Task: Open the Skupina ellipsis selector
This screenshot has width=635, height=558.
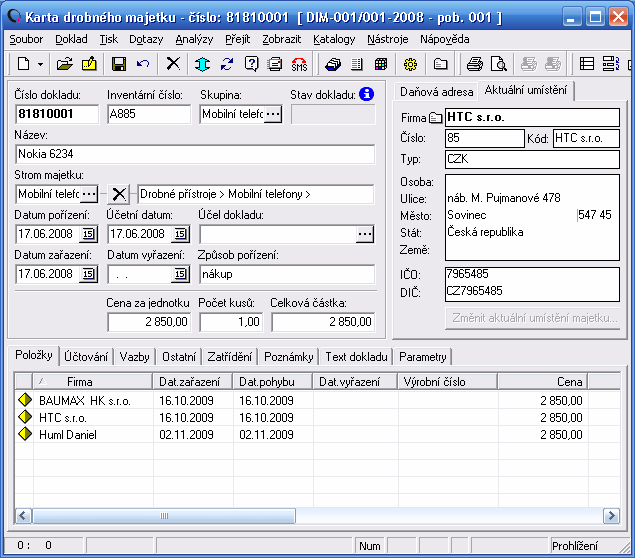Action: pyautogui.click(x=273, y=114)
